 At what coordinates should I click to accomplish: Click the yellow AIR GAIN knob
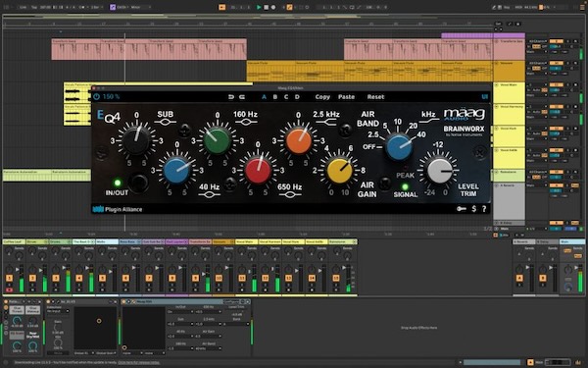click(339, 170)
